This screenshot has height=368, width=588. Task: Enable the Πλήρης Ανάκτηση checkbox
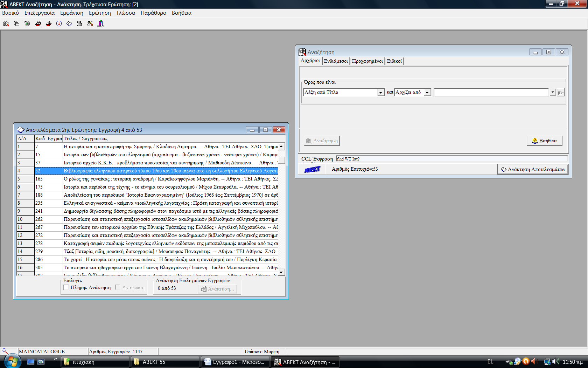(66, 287)
